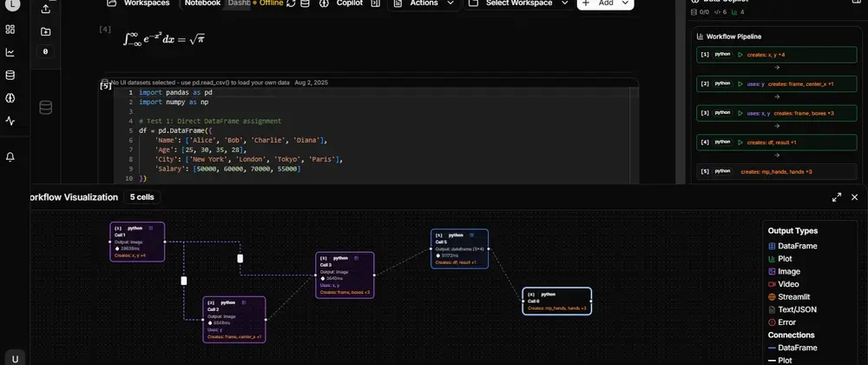Click the sync refresh icon beside Offline
868x365 pixels.
(291, 3)
